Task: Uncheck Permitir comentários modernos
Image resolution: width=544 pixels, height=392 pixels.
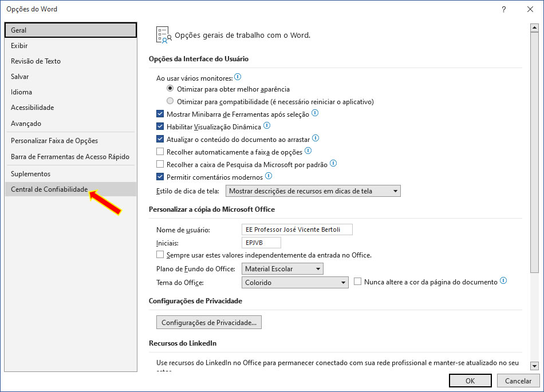Action: tap(160, 177)
